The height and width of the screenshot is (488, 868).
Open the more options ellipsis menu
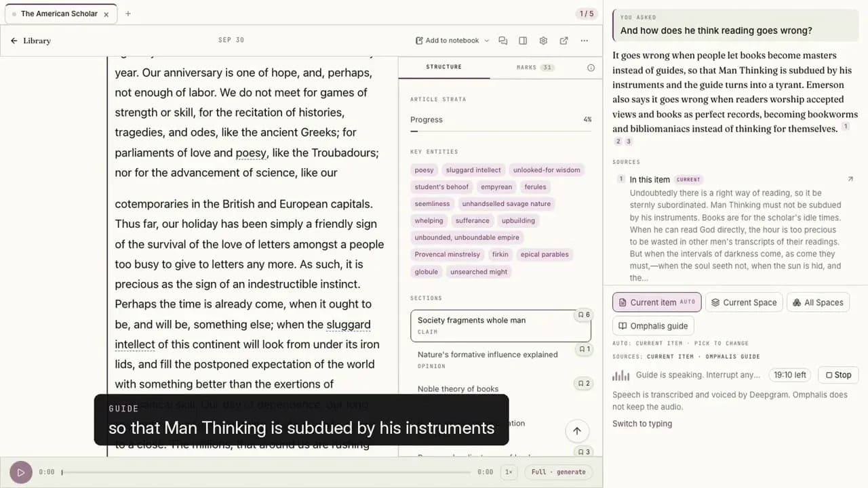585,41
